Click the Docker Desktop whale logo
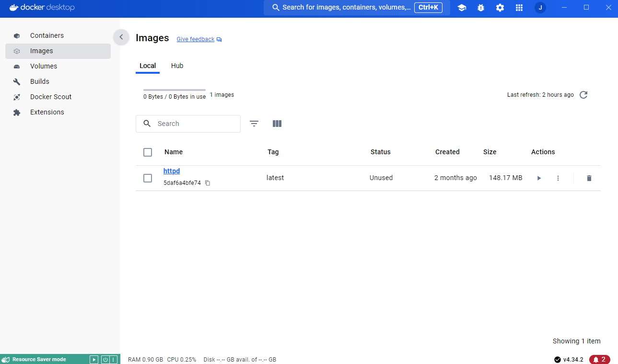618x364 pixels. point(42,8)
